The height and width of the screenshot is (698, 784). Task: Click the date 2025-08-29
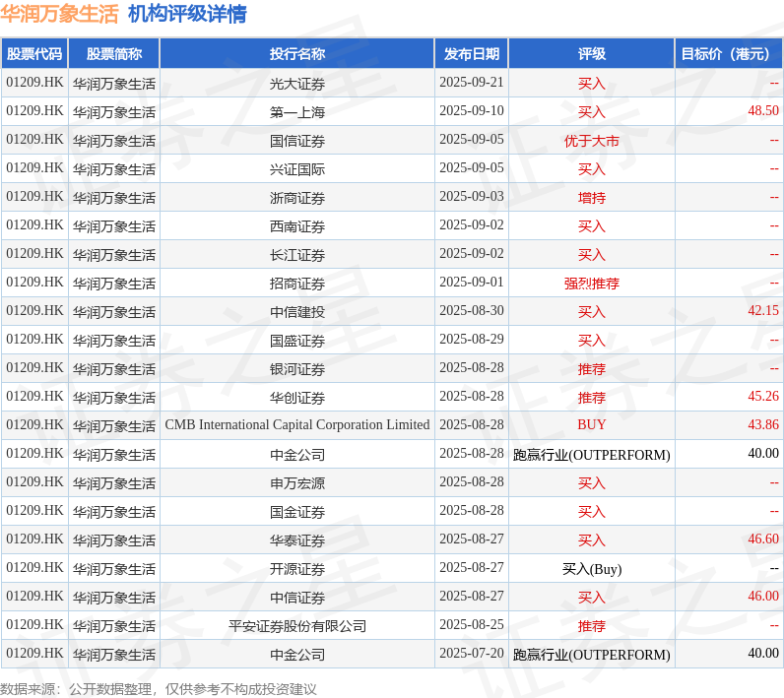coord(472,339)
